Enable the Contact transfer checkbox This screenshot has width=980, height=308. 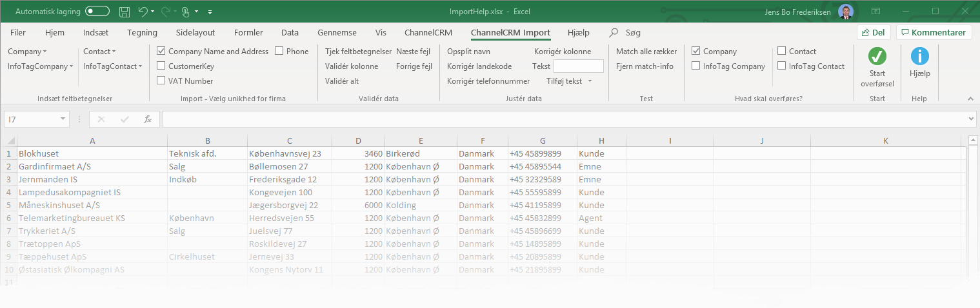(782, 52)
